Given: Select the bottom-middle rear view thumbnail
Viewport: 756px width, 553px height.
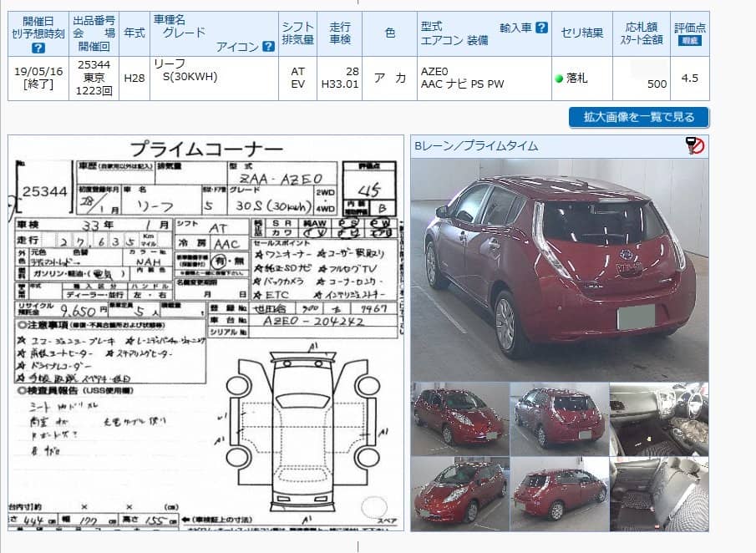Looking at the screenshot, I should [559, 494].
